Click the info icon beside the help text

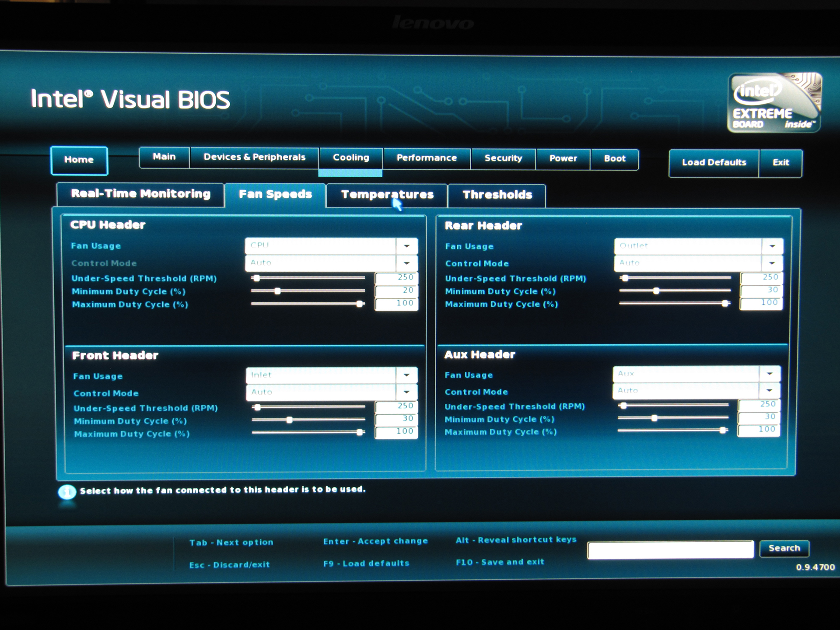click(67, 492)
